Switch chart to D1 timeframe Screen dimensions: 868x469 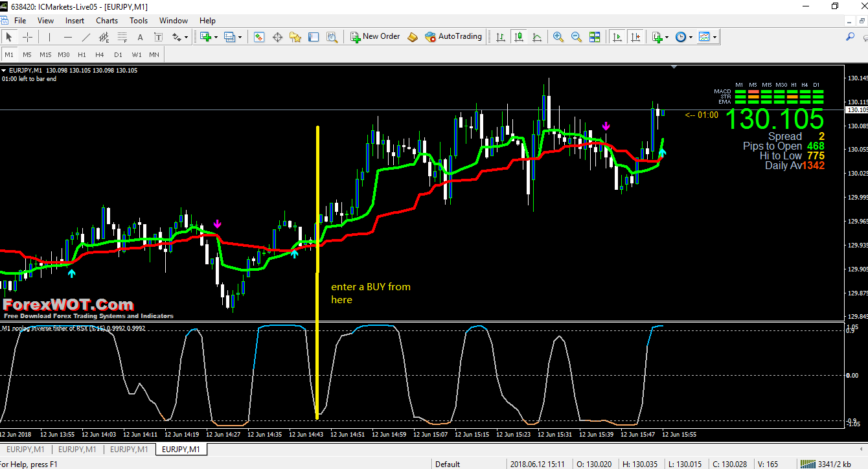point(118,54)
